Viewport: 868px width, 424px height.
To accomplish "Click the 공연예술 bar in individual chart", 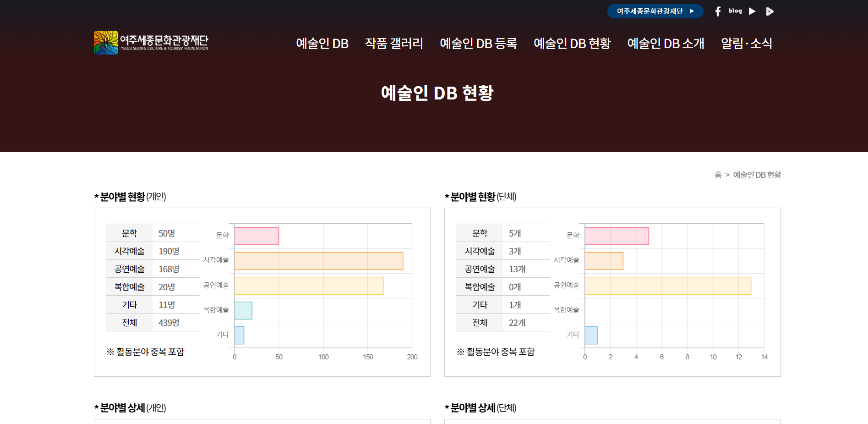I will pos(309,286).
